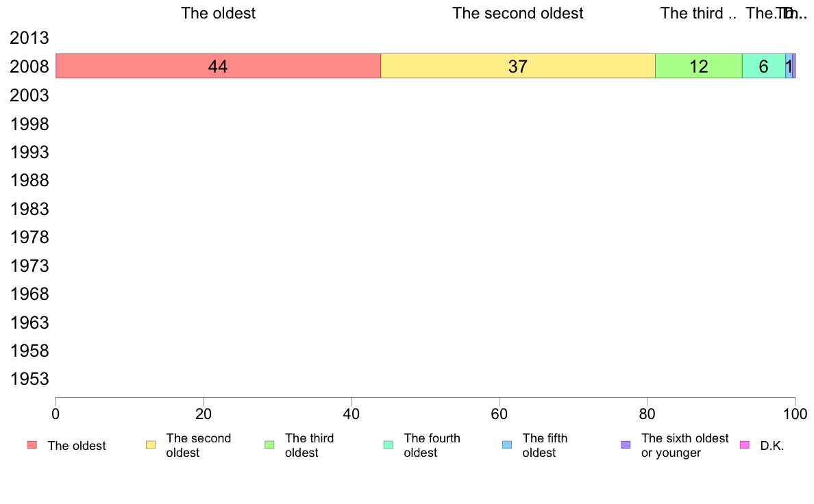
Task: Select the teal bar segment labeled 6
Action: tap(763, 66)
